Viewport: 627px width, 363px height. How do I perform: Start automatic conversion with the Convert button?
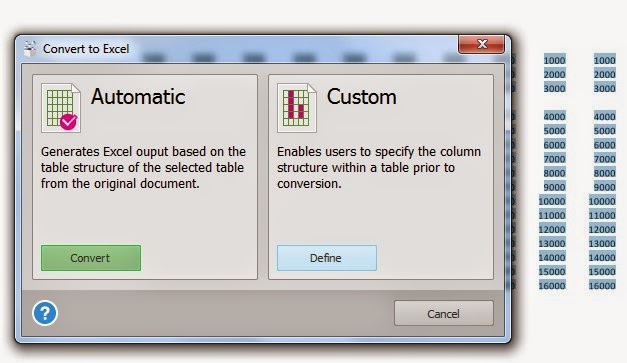pyautogui.click(x=91, y=258)
